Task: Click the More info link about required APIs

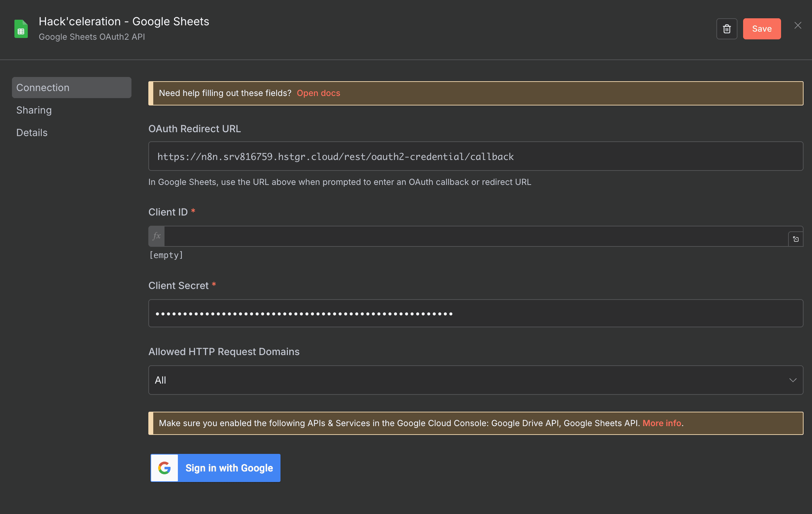Action: (662, 423)
